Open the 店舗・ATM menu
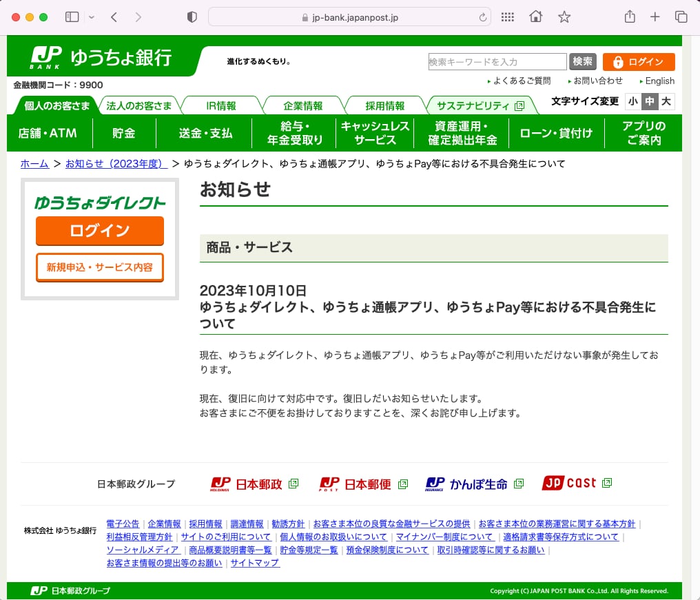Viewport: 700px width, 600px height. tap(48, 132)
